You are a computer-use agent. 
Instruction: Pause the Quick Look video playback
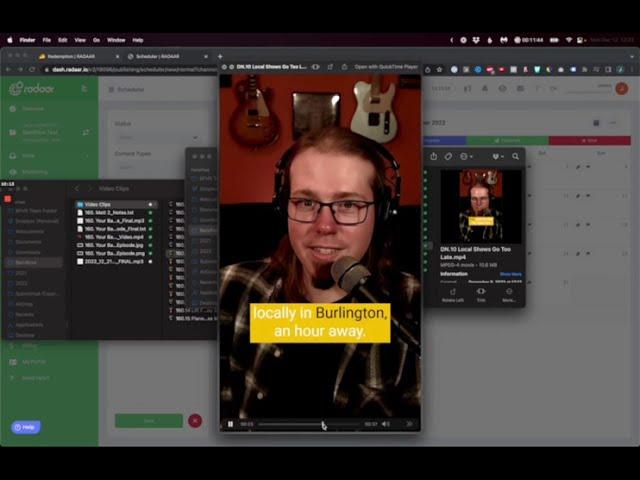(230, 424)
